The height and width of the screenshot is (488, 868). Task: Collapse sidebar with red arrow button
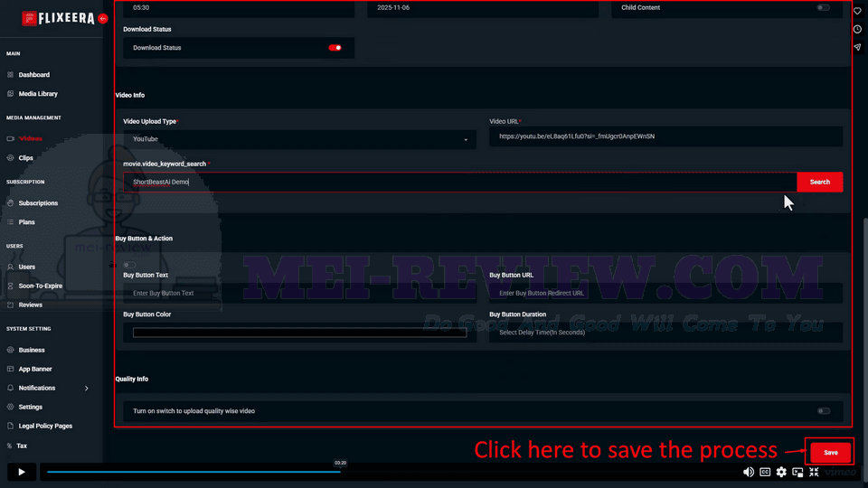[x=102, y=18]
